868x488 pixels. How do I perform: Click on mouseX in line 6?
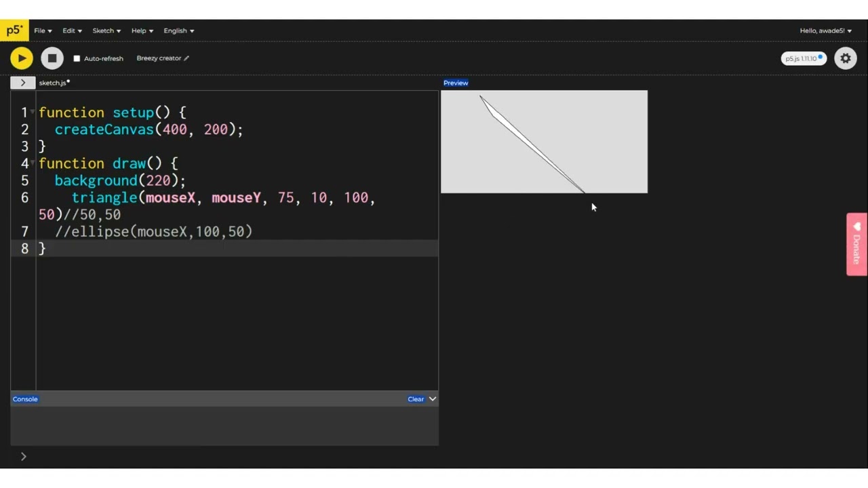coord(170,197)
